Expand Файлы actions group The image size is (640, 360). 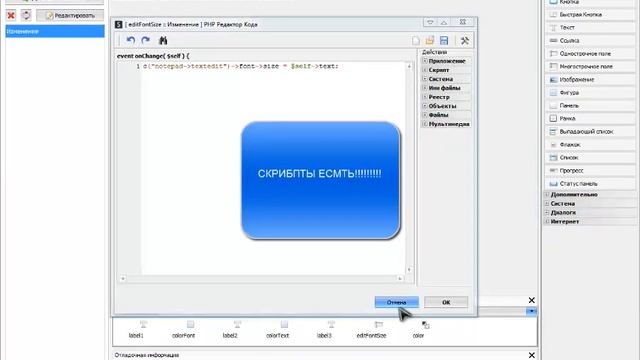pyautogui.click(x=424, y=115)
